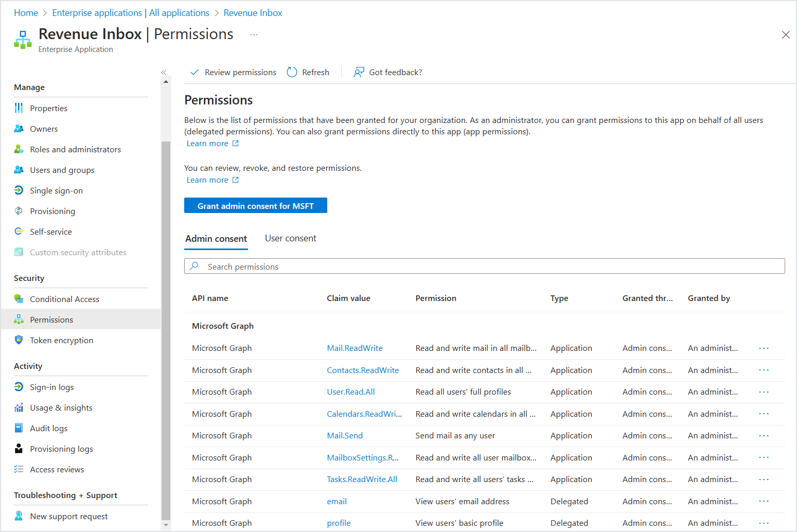
Task: Open more actions for profile permission row
Action: pyautogui.click(x=764, y=523)
